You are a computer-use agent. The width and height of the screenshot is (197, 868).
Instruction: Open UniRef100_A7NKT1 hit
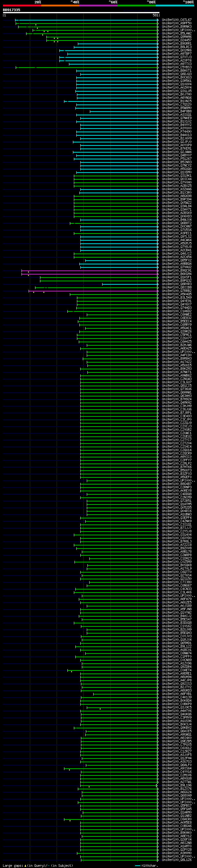(176, 372)
